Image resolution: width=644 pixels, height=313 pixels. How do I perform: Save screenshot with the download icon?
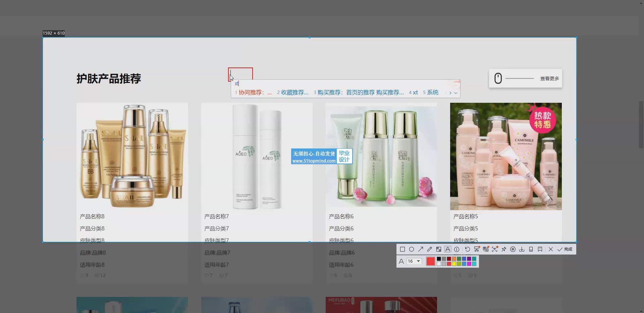(x=522, y=249)
